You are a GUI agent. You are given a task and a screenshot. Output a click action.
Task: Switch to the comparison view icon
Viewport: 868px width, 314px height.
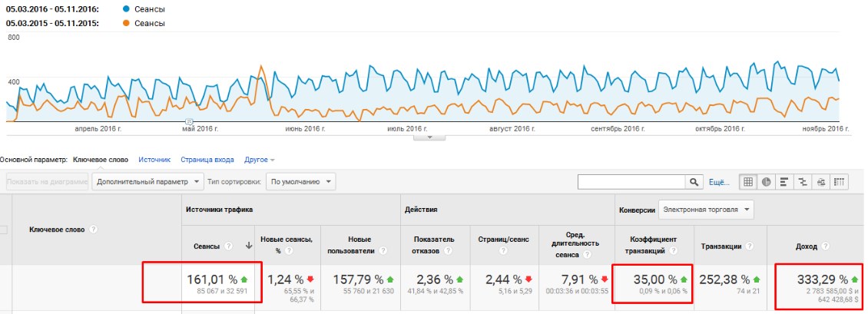point(803,182)
